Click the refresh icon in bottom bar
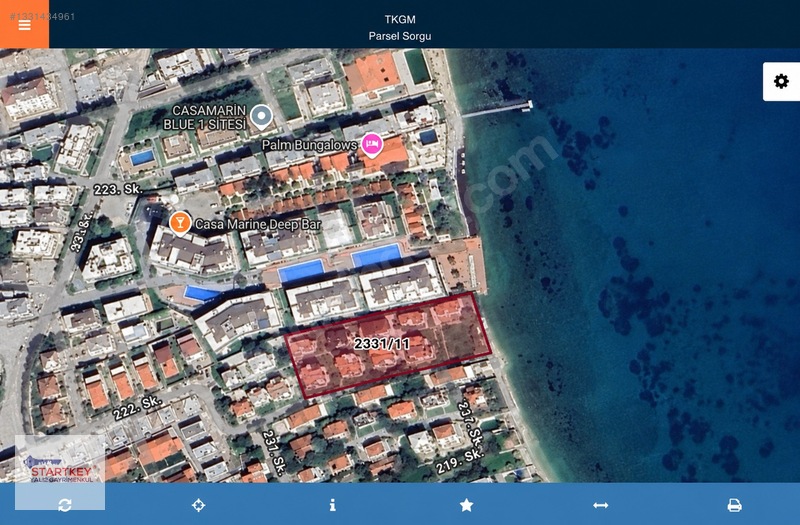 (x=65, y=505)
